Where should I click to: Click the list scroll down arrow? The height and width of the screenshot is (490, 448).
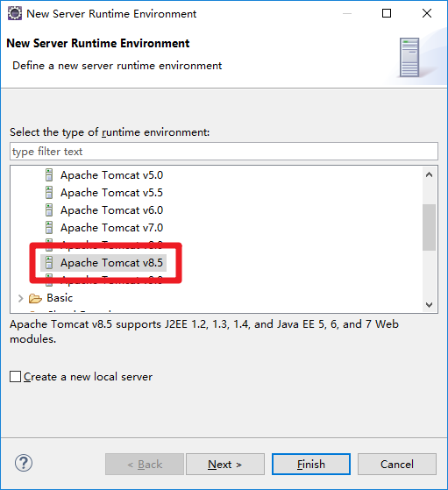(429, 304)
